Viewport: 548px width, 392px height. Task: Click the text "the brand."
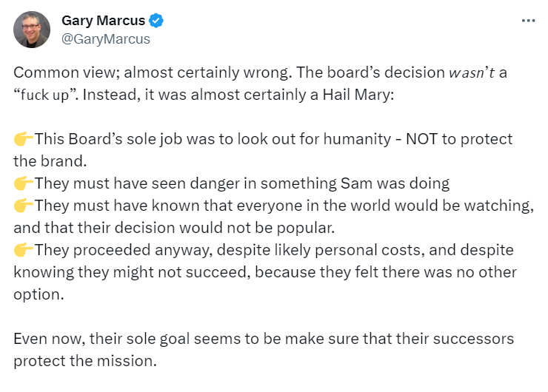50,161
